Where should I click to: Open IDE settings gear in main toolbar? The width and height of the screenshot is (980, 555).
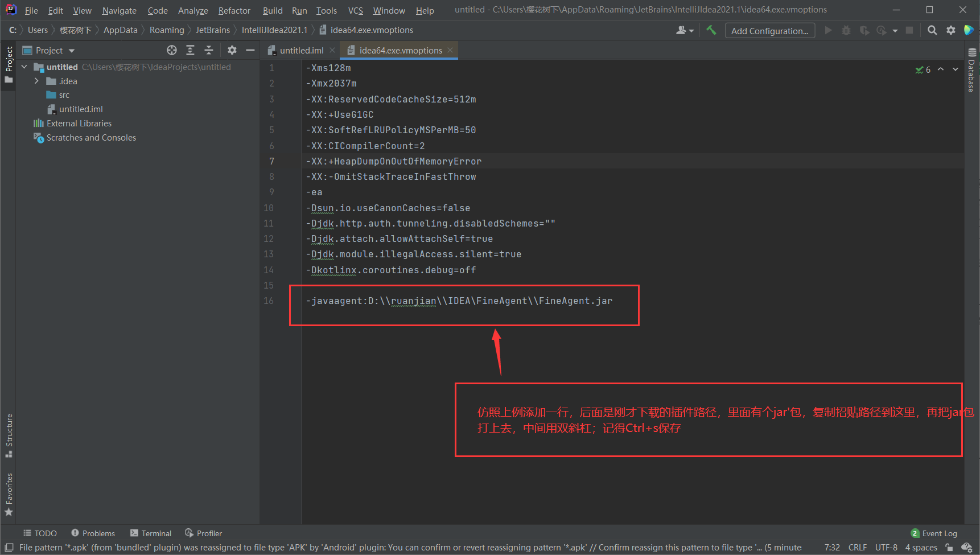click(951, 30)
